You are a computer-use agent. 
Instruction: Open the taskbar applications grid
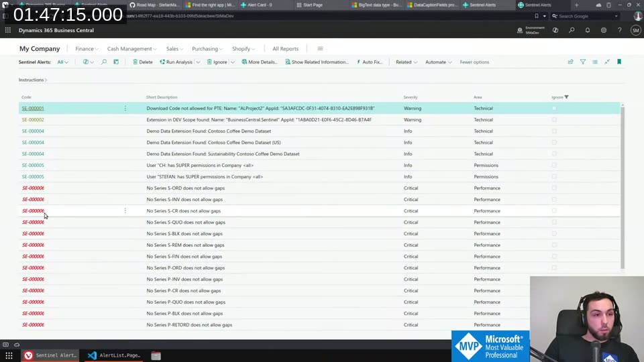click(x=9, y=355)
